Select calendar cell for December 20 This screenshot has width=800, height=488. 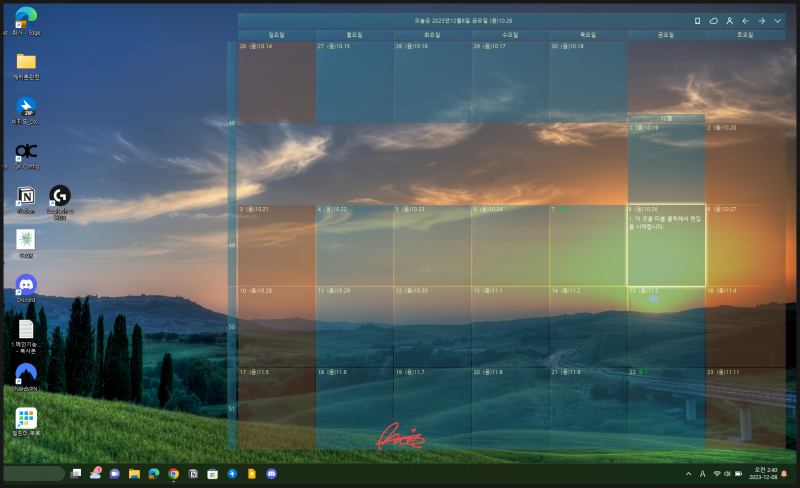pyautogui.click(x=510, y=409)
